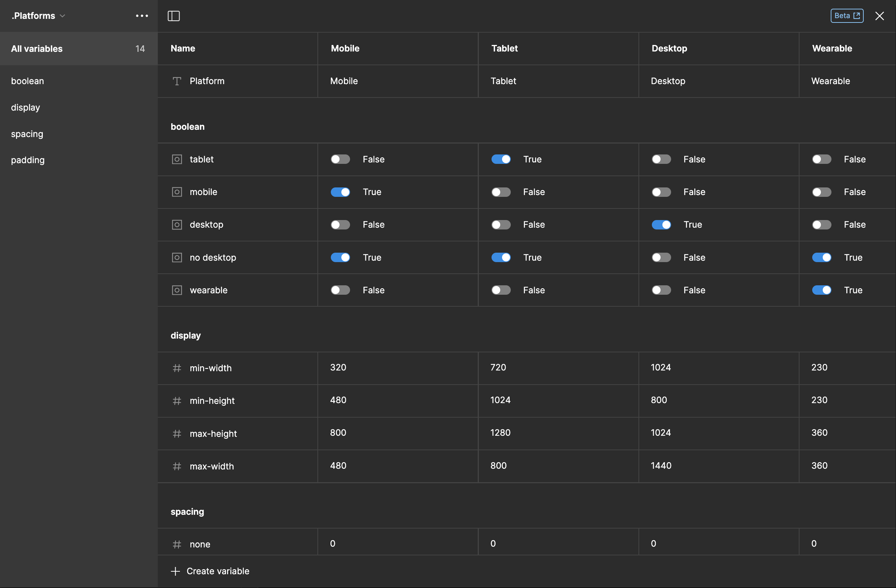Edit min-width value 1024 under Desktop

pos(661,368)
